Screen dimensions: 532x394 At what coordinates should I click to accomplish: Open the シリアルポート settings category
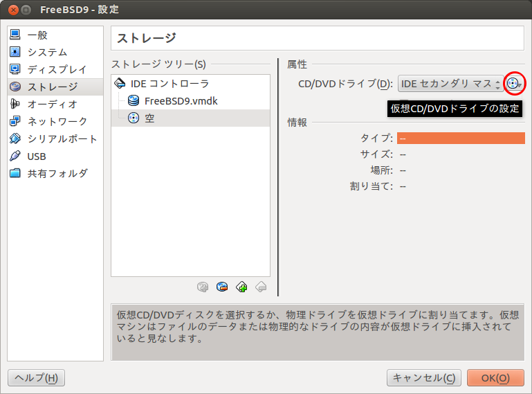click(55, 139)
